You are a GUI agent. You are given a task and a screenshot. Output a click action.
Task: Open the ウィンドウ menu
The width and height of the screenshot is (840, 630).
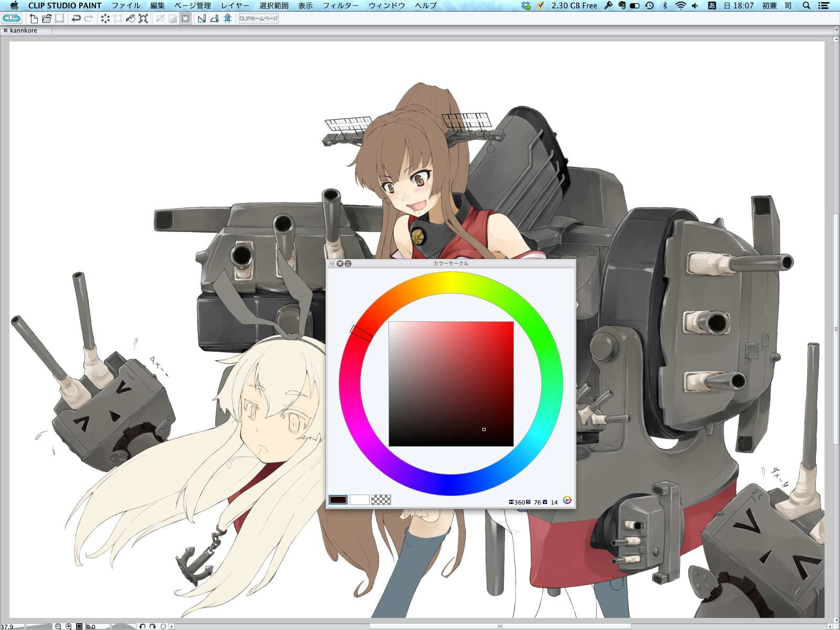click(387, 6)
